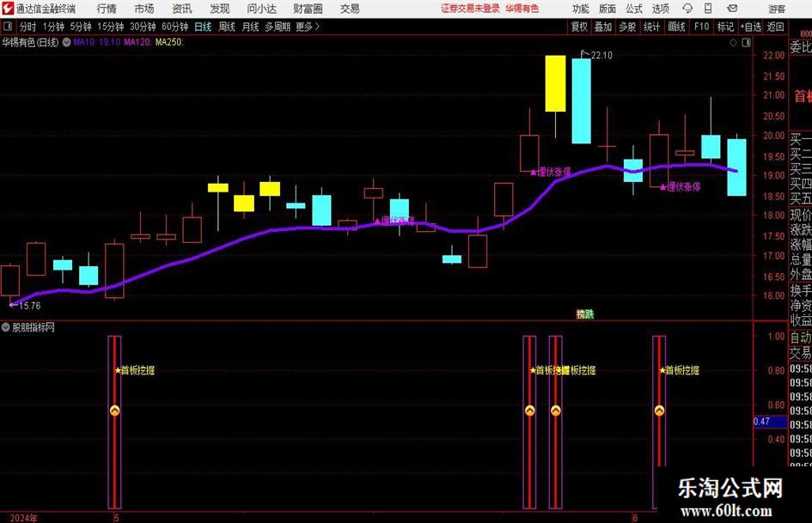The height and width of the screenshot is (523, 812).
Task: Click the 15.76 low price label
Action: point(29,306)
